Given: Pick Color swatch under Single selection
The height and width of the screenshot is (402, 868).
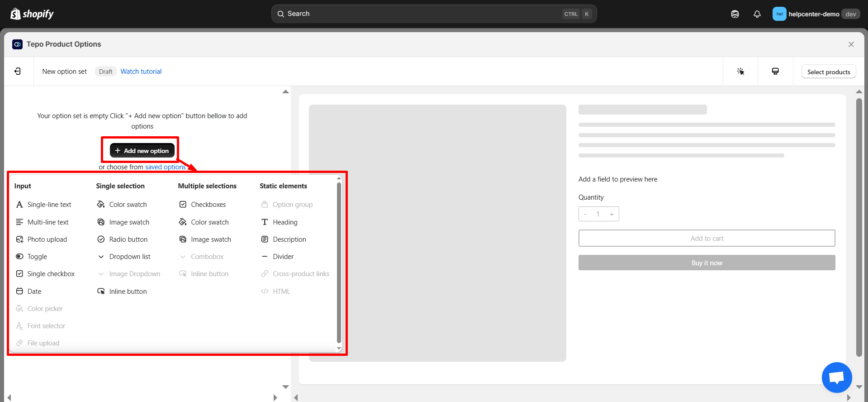Looking at the screenshot, I should click(122, 205).
